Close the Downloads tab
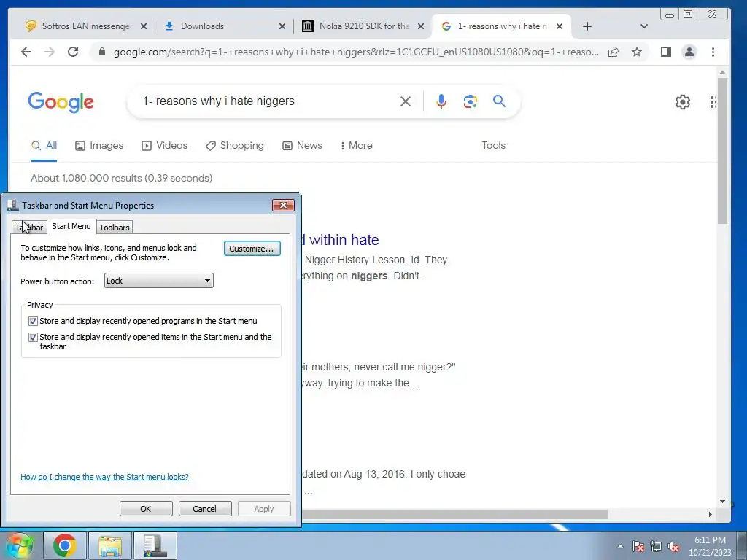Screen dimensions: 747x560 (x=282, y=26)
